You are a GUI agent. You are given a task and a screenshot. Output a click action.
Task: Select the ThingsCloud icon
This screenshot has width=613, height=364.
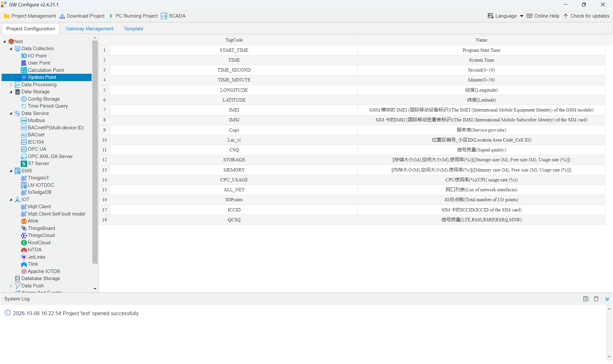(24, 235)
